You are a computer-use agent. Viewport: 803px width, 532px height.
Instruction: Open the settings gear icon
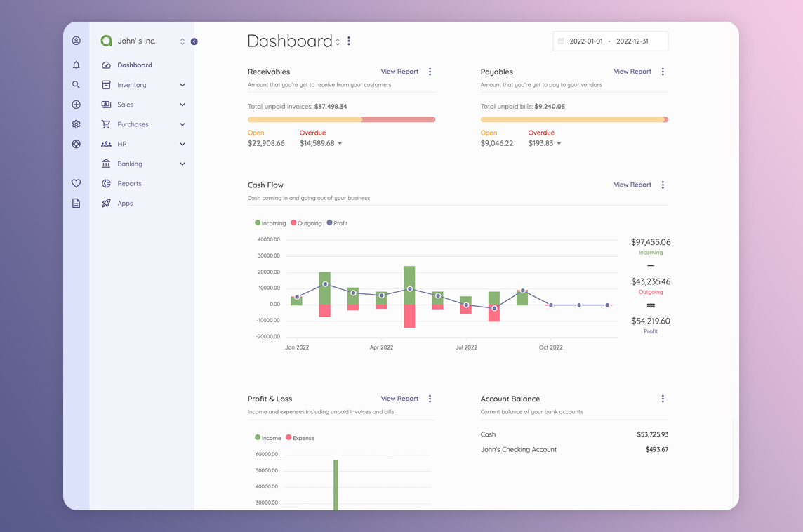click(x=76, y=124)
